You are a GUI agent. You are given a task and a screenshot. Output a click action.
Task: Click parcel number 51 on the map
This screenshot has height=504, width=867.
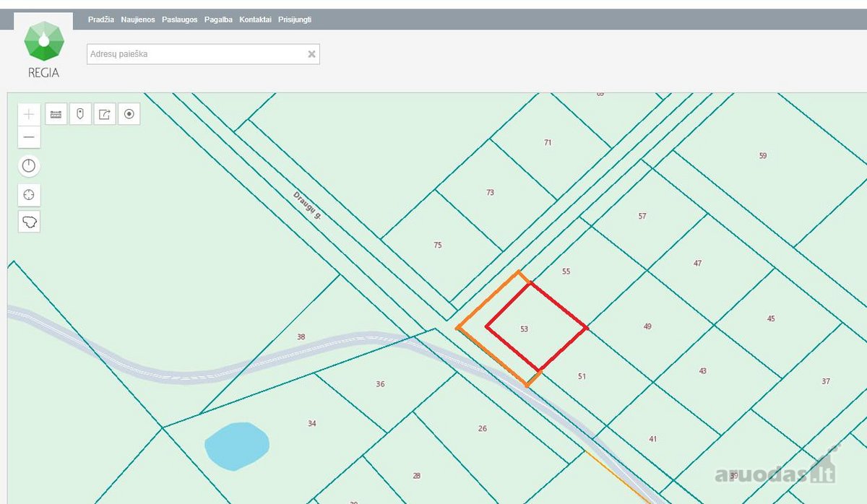pyautogui.click(x=582, y=376)
